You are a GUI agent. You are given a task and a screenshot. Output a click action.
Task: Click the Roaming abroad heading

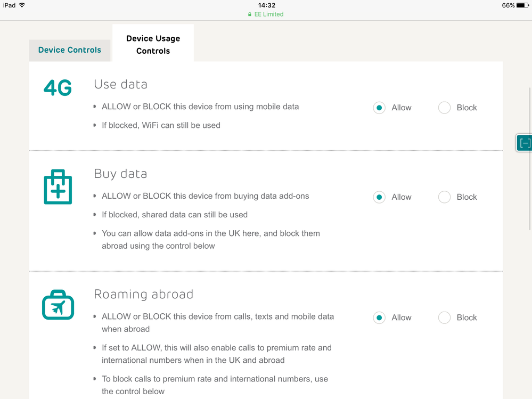(143, 294)
